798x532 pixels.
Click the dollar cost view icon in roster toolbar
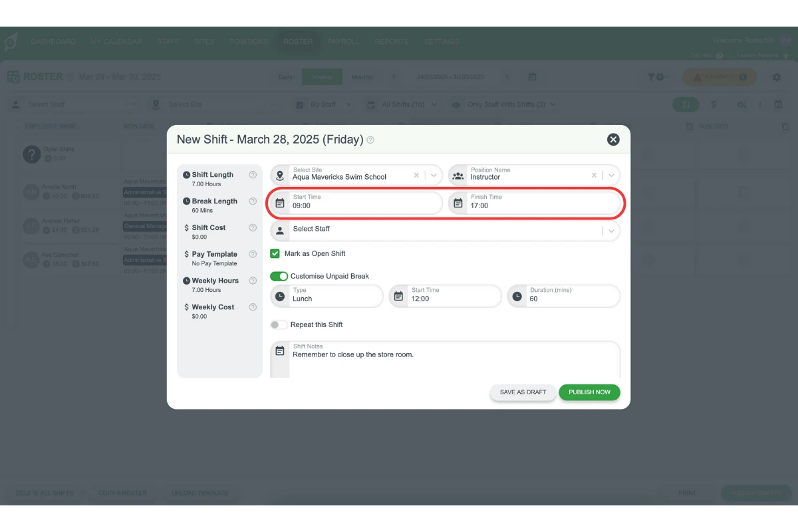tap(714, 104)
